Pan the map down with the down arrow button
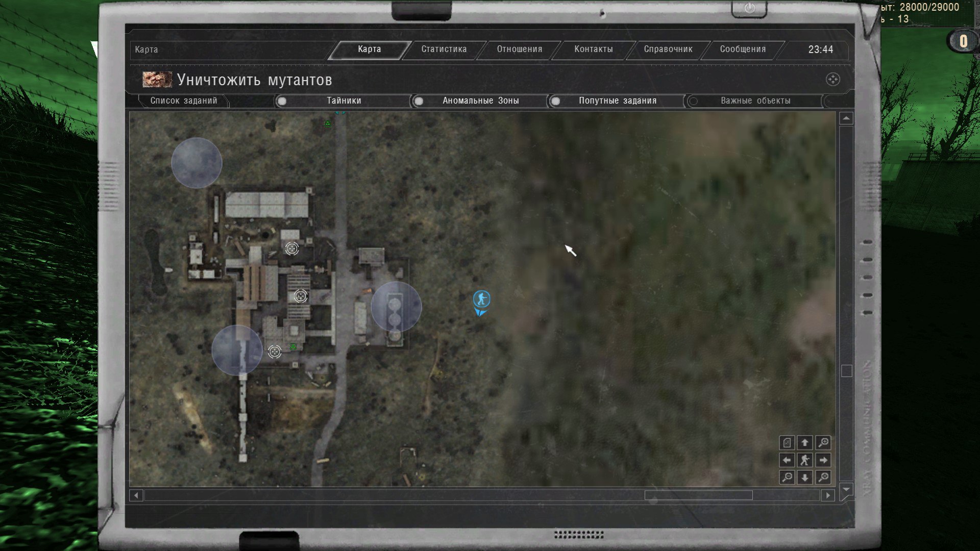Screen dimensions: 980x551 tap(805, 478)
